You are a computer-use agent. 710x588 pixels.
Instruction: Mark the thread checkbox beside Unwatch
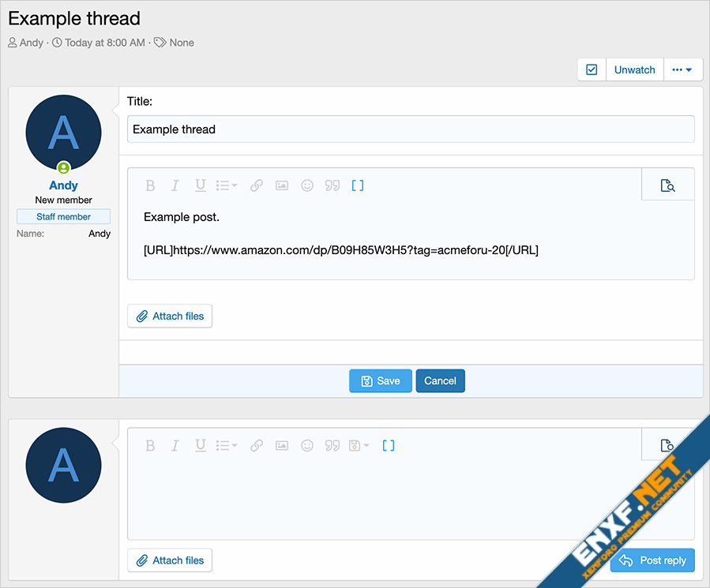[x=592, y=69]
